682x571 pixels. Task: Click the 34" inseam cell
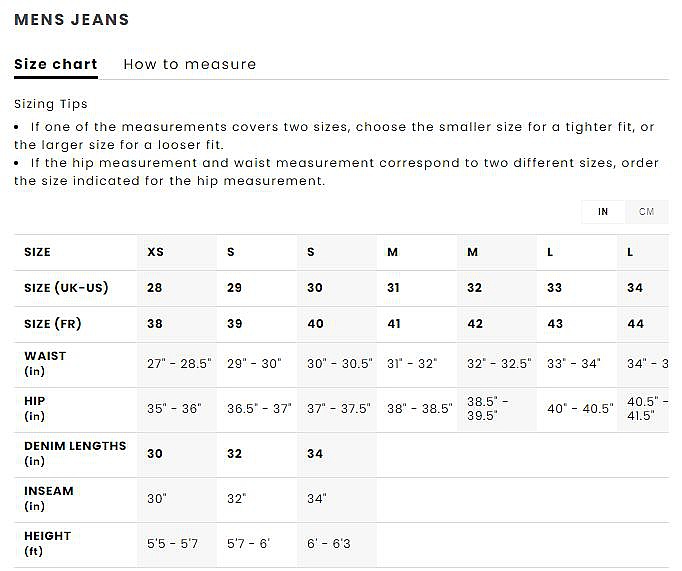click(x=315, y=499)
